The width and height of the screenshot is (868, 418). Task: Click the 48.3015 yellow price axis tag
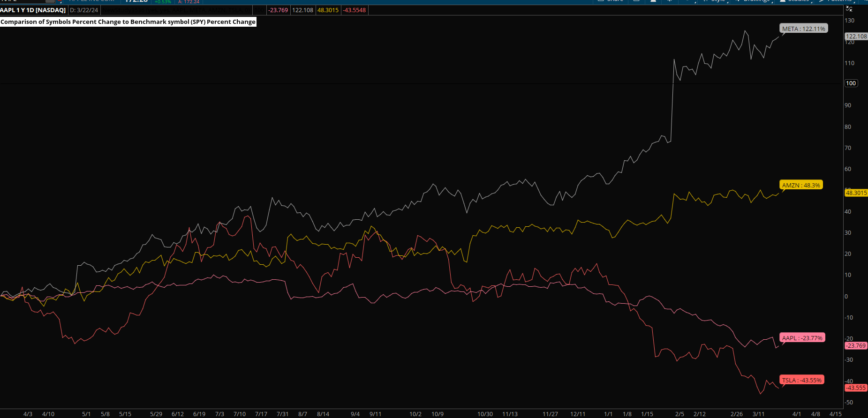coord(856,193)
